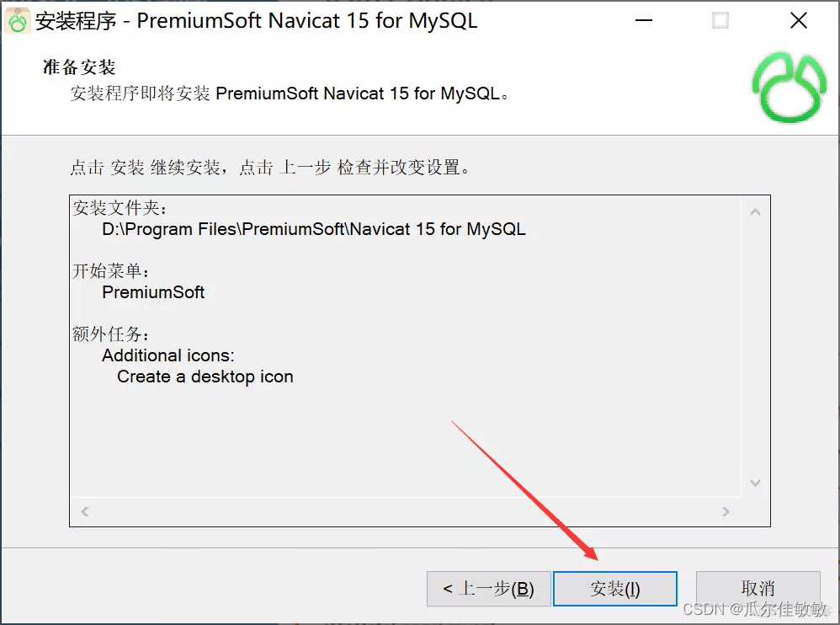This screenshot has width=840, height=625.
Task: Click the vertical scrollbar track of summary box
Action: coord(755,347)
